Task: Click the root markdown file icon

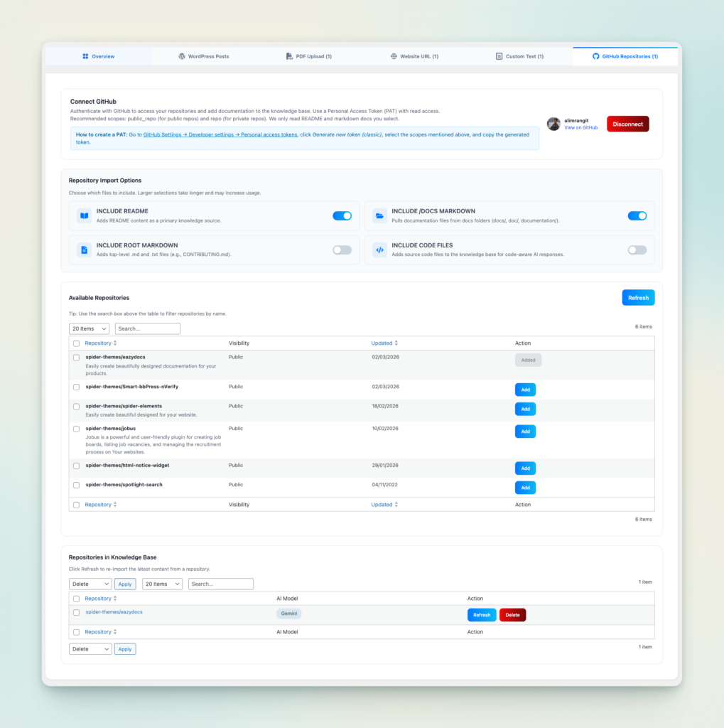Action: tap(84, 250)
